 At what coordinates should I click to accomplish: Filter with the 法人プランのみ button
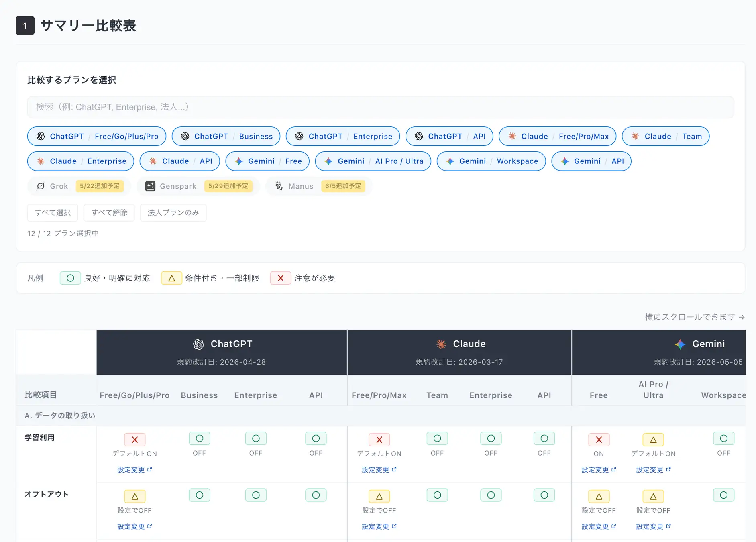(x=173, y=212)
